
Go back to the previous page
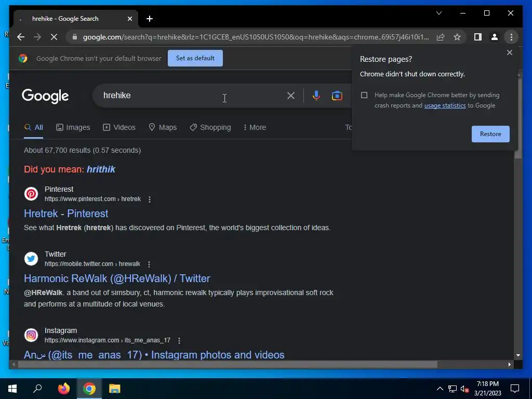(x=21, y=37)
